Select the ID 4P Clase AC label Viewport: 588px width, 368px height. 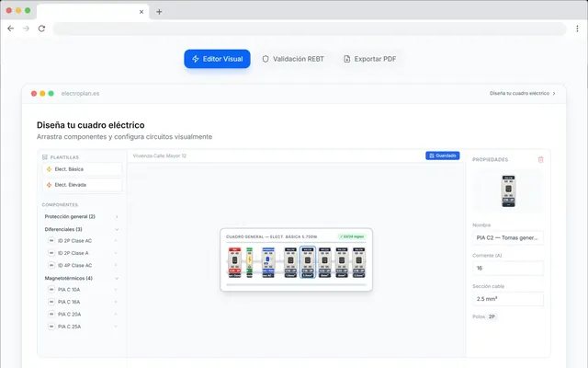coord(74,265)
